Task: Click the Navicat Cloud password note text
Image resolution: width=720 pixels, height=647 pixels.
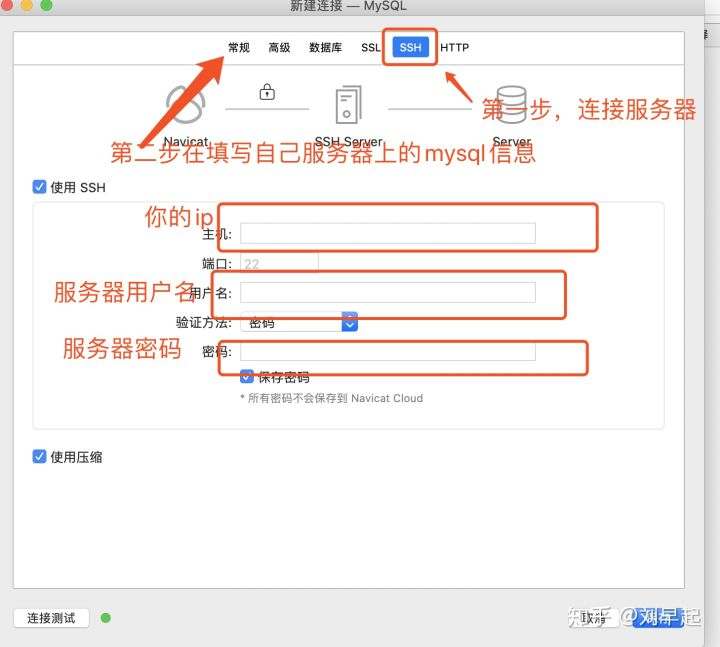Action: click(332, 398)
